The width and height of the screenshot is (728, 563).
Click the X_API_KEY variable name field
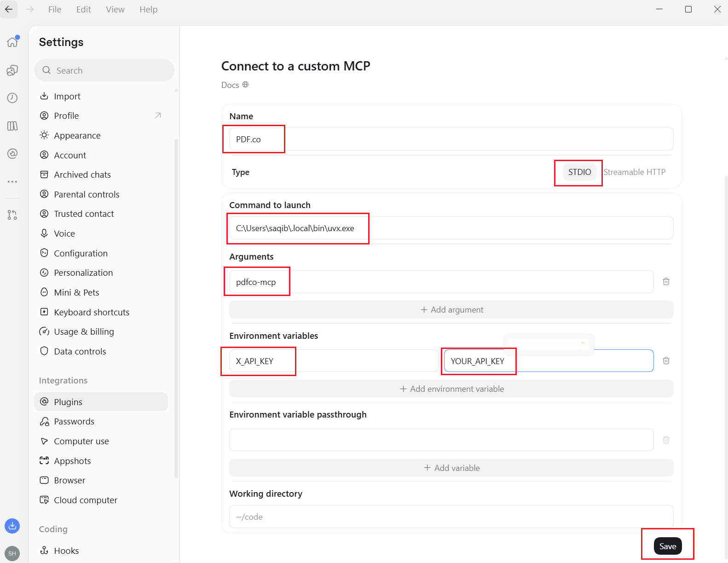tap(334, 361)
